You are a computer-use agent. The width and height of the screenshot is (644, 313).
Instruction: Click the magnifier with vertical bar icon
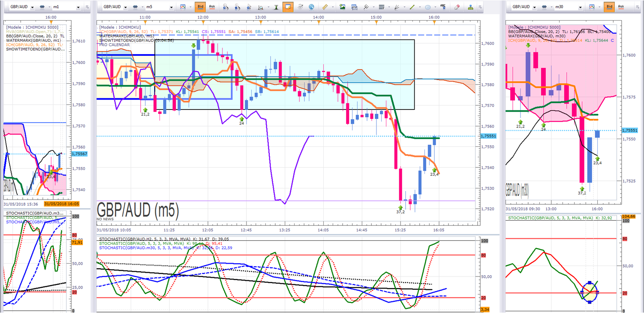[260, 7]
